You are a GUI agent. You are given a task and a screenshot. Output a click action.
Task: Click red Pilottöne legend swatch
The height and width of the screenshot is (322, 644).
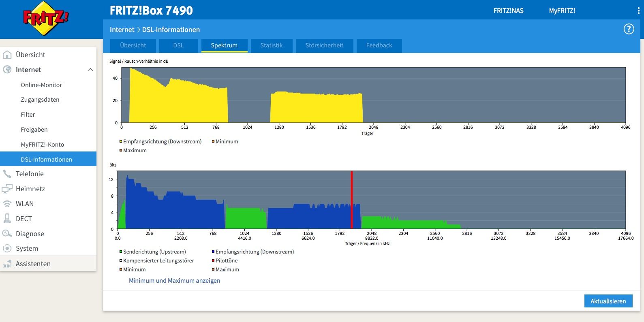(213, 260)
